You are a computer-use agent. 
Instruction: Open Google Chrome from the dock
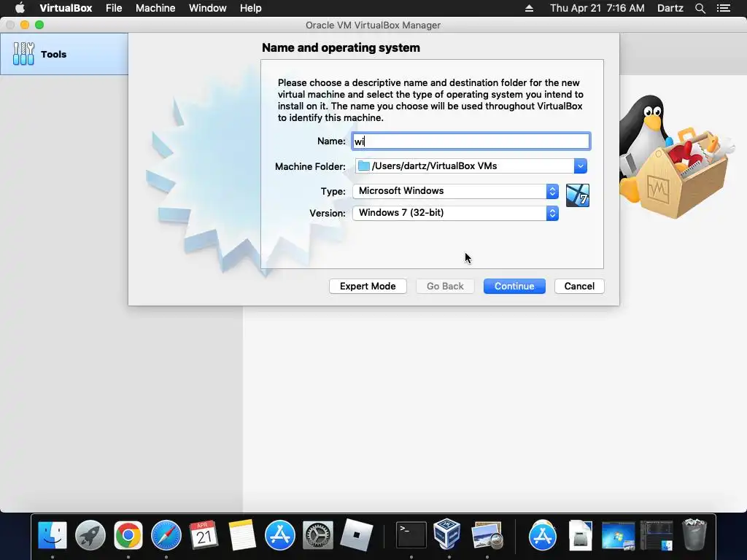pyautogui.click(x=128, y=535)
